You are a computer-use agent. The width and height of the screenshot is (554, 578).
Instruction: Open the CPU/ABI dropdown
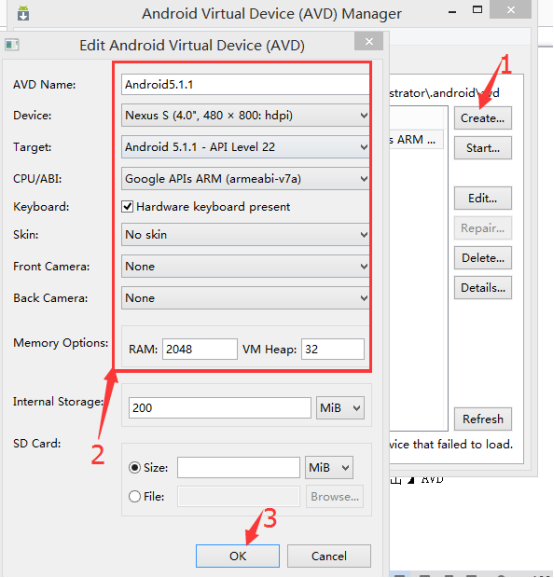245,179
